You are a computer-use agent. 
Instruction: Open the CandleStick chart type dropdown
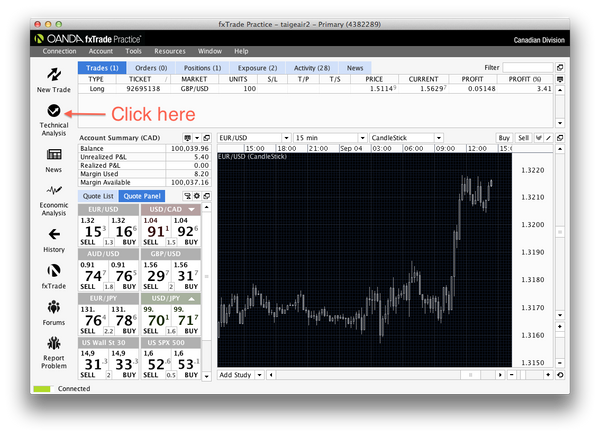point(405,137)
